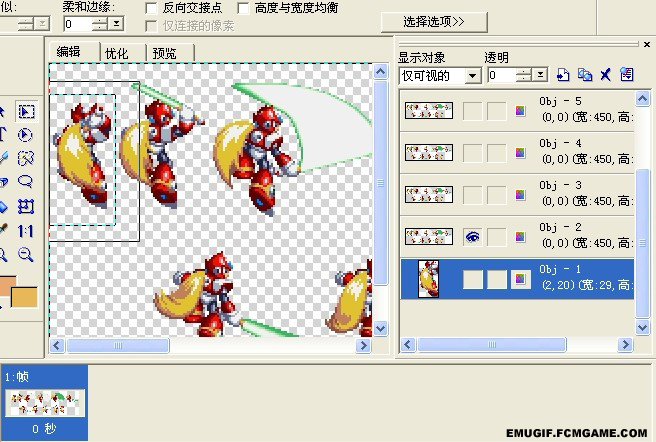
Task: Toggle lock box for Obj - 1
Action: pyautogui.click(x=497, y=279)
